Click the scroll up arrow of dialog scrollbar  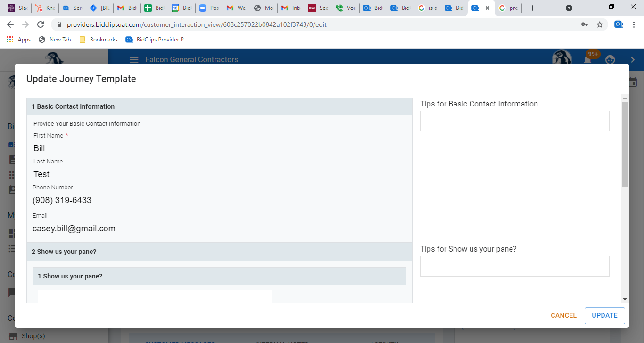625,98
